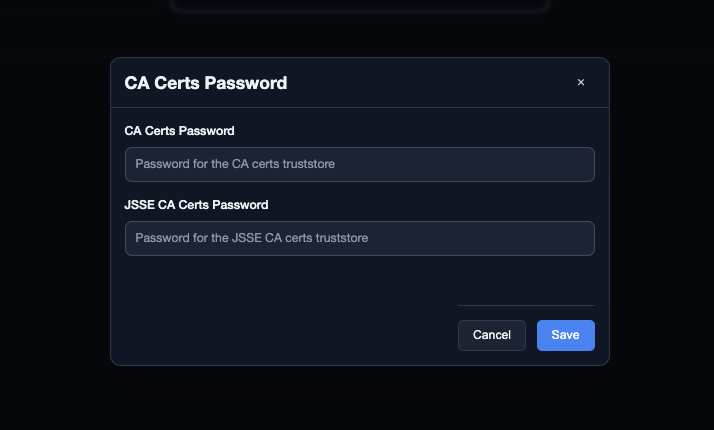Click the Cancel button

(x=492, y=335)
